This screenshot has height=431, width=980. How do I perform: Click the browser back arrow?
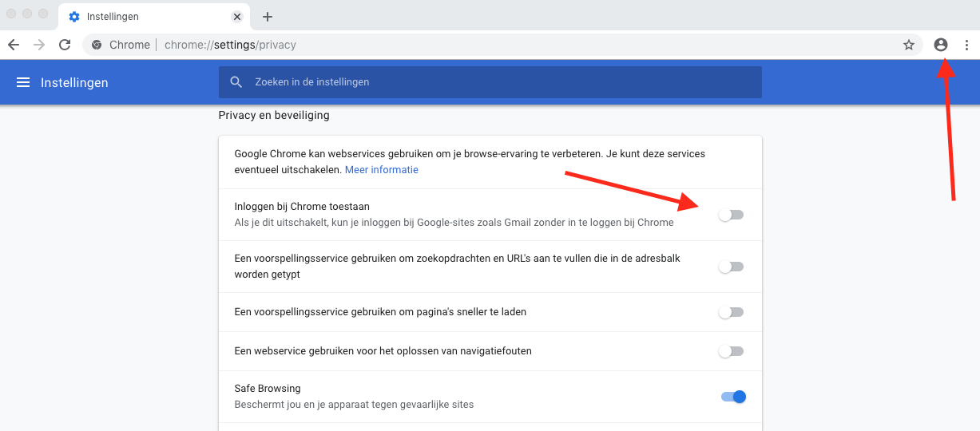click(14, 45)
